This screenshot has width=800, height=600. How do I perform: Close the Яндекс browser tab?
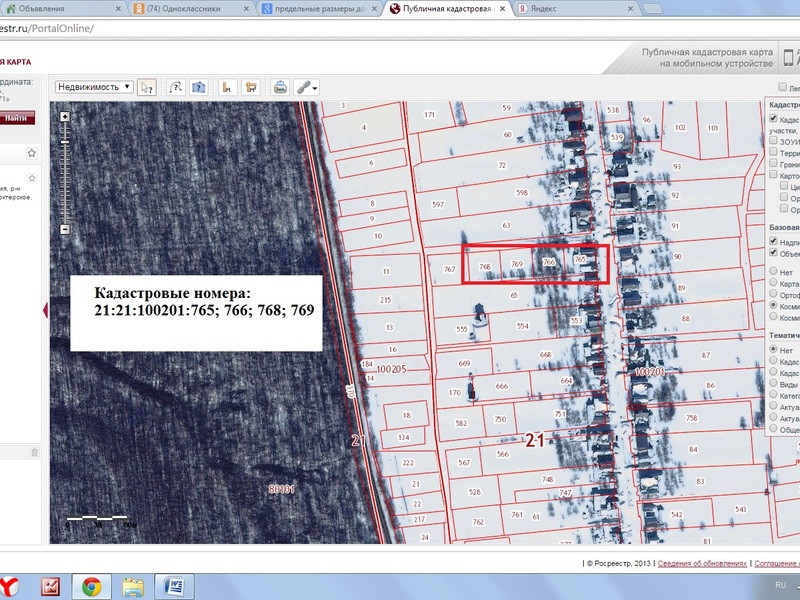(x=631, y=9)
